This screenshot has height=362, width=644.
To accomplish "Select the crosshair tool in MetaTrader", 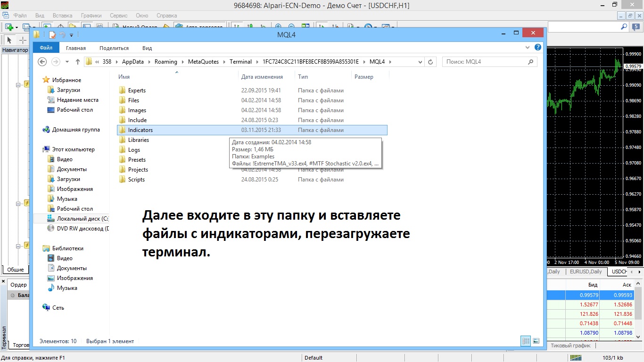I will 22,40.
